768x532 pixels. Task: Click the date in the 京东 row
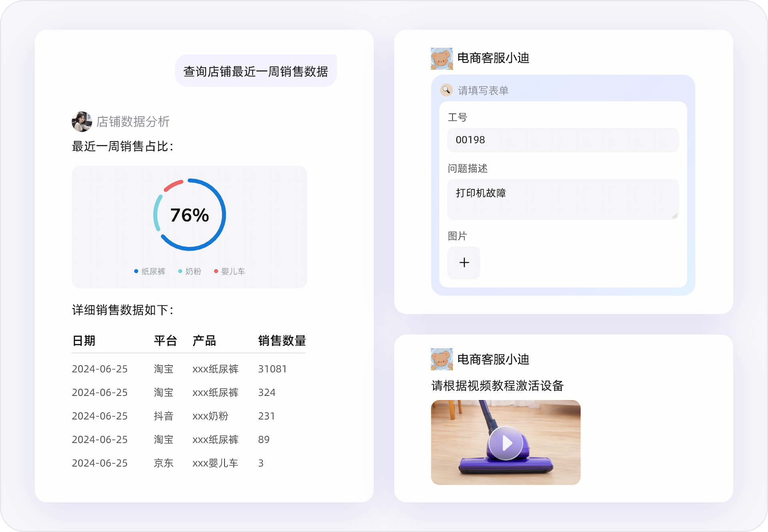click(x=100, y=463)
